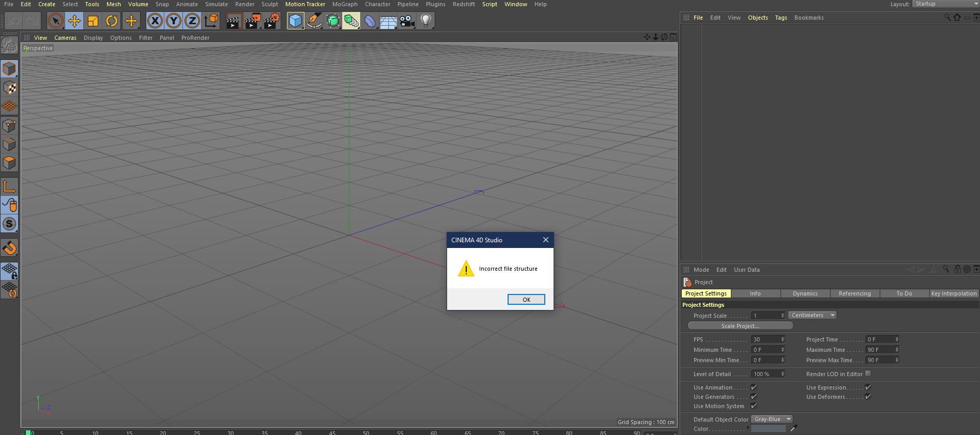Image resolution: width=980 pixels, height=435 pixels.
Task: Toggle Use Generators checkbox
Action: [x=754, y=397]
